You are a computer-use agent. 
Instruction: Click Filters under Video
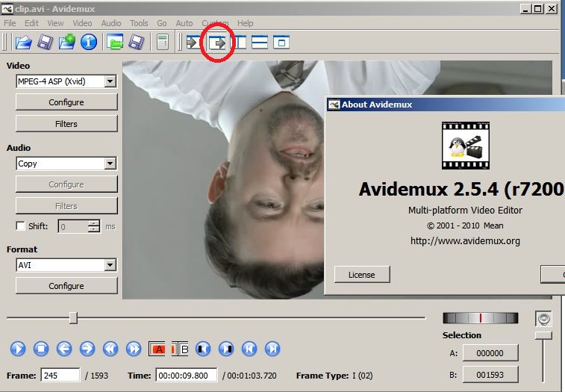(66, 124)
